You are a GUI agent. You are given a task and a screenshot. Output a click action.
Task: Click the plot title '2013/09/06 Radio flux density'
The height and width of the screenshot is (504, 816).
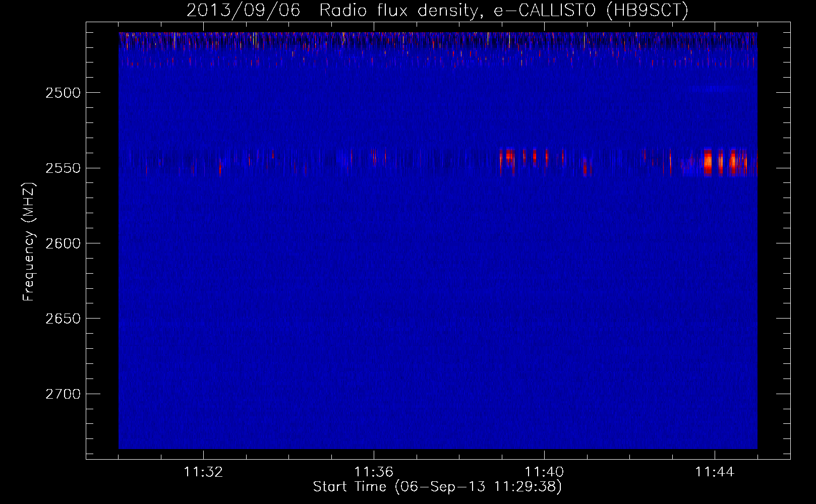pos(437,11)
